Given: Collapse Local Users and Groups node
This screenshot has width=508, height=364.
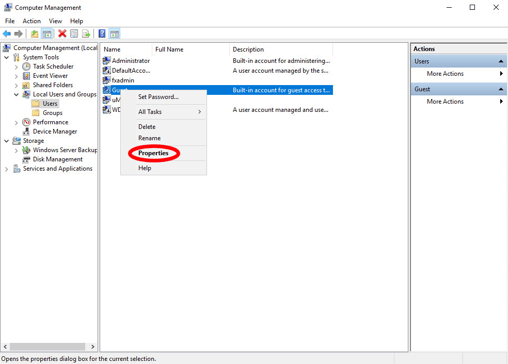Looking at the screenshot, I should (x=16, y=94).
